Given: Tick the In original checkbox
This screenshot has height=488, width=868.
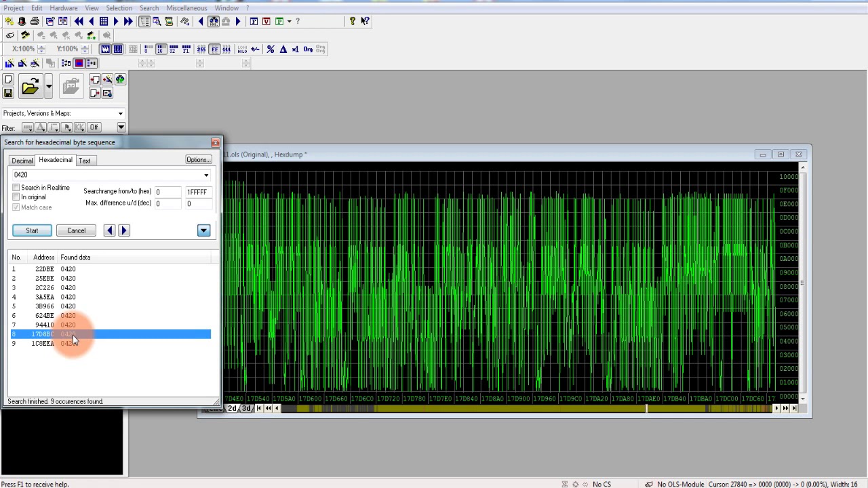Looking at the screenshot, I should pyautogui.click(x=16, y=197).
